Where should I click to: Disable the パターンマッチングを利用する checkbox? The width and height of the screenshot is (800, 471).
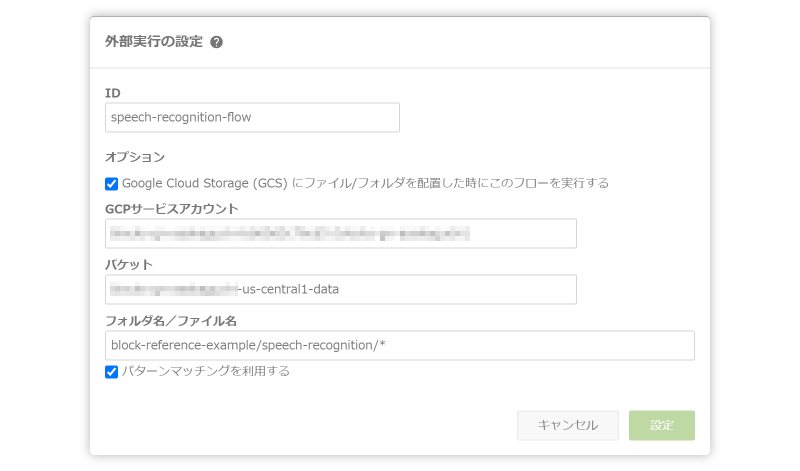[x=111, y=371]
